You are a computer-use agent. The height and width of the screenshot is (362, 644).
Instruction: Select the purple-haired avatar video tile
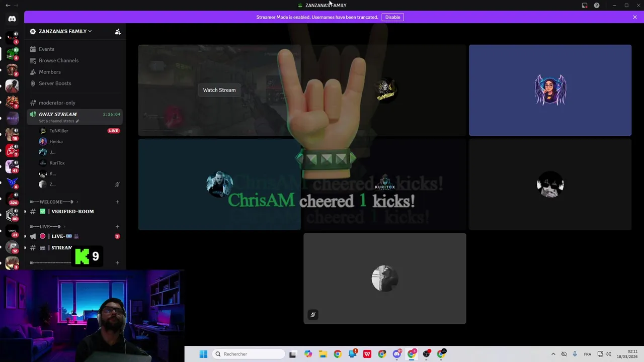tap(550, 90)
